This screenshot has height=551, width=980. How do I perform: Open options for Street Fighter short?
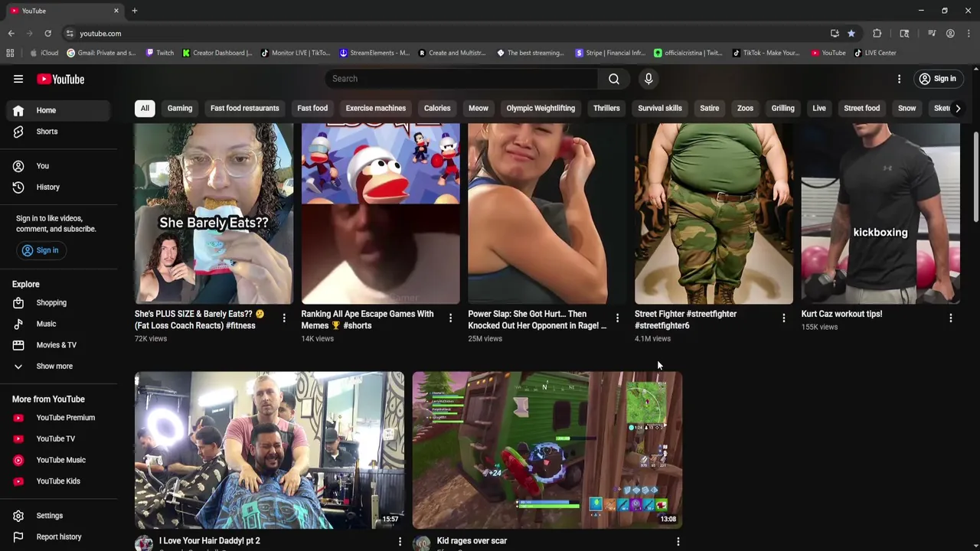click(783, 318)
